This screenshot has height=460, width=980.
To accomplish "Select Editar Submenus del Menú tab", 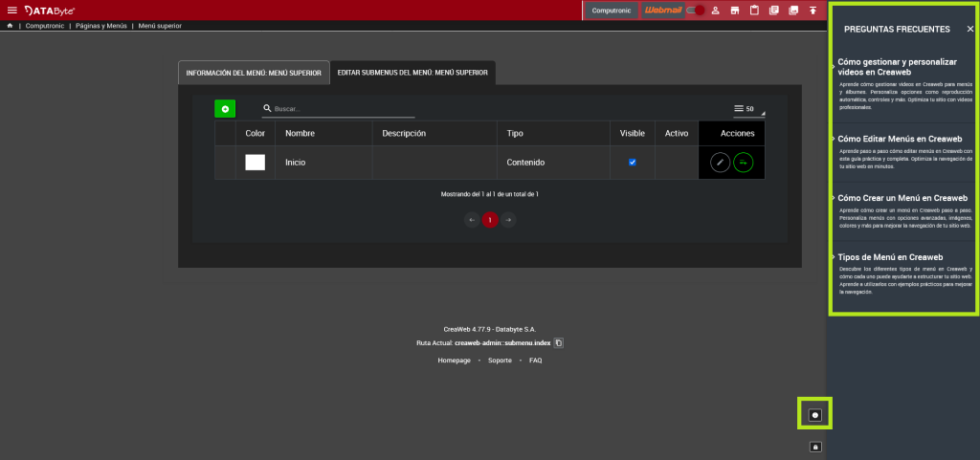I will 412,73.
